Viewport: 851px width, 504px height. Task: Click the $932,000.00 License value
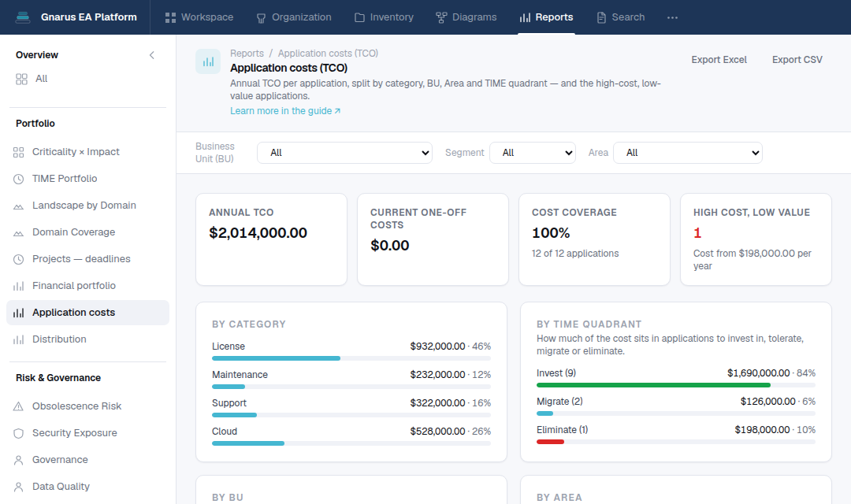click(437, 346)
